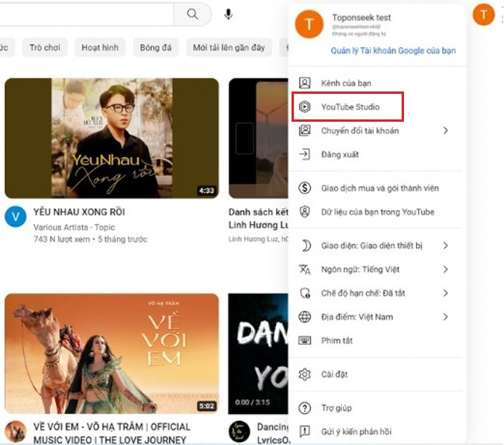Click the Cài đặt gear icon
Screen dimensions: 504x445
click(x=306, y=374)
